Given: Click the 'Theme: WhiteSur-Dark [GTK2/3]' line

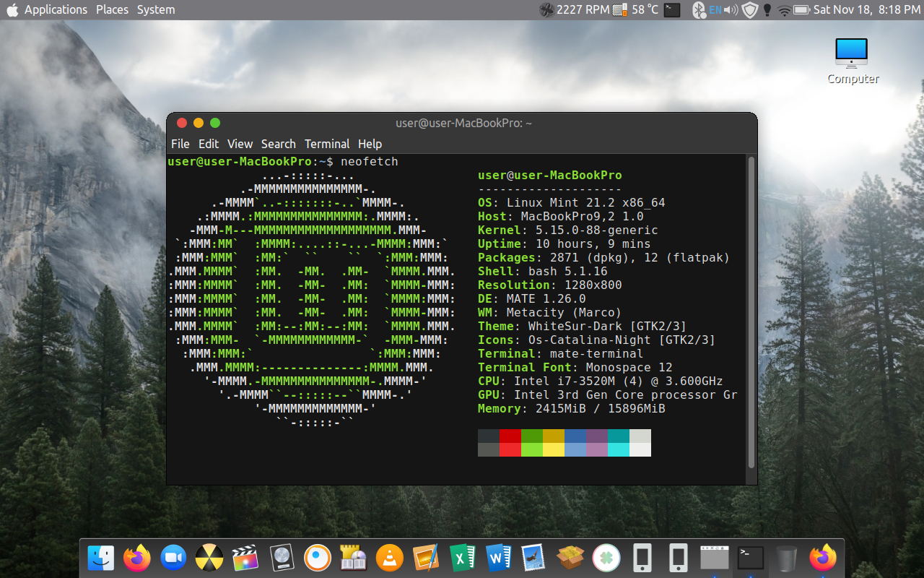Looking at the screenshot, I should tap(583, 327).
